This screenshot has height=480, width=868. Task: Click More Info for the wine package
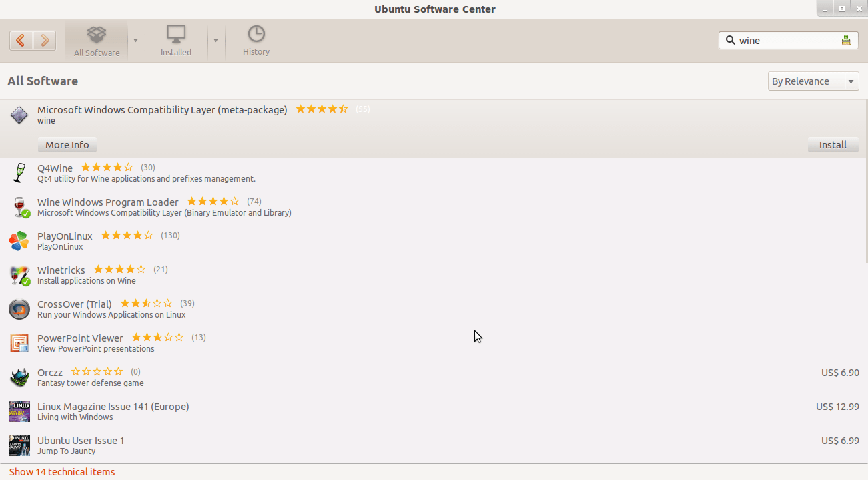click(x=67, y=145)
